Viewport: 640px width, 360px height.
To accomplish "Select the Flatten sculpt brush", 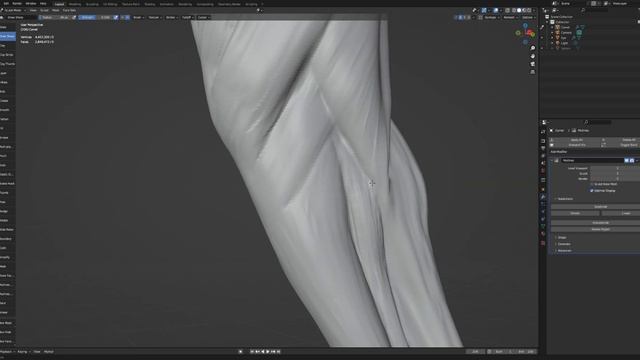I will click(x=7, y=119).
